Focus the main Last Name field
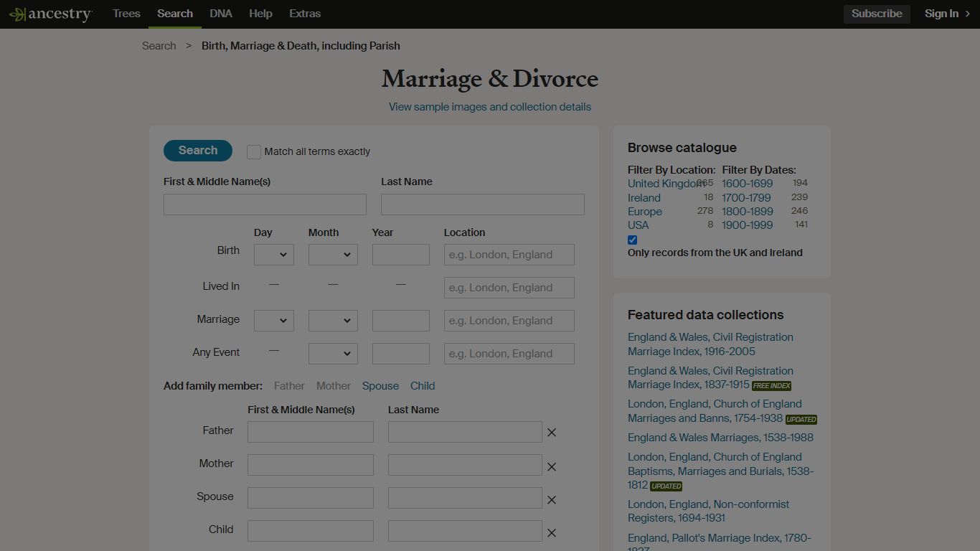 point(483,204)
